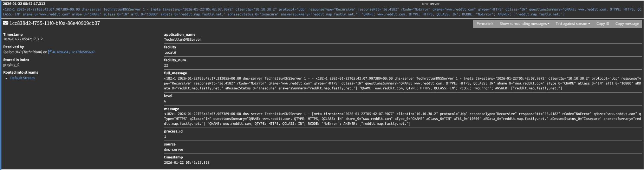This screenshot has width=644, height=170.
Task: Click the Permalink button
Action: click(484, 24)
